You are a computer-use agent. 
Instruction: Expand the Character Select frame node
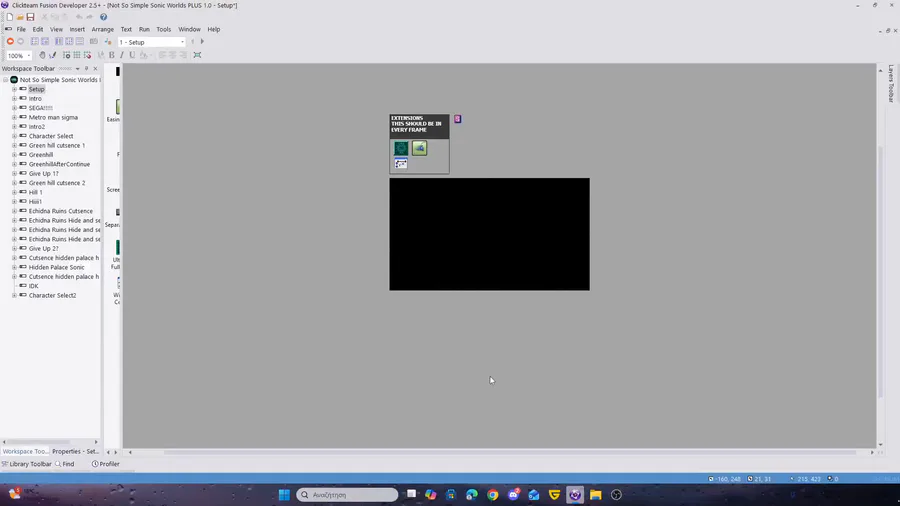tap(14, 136)
